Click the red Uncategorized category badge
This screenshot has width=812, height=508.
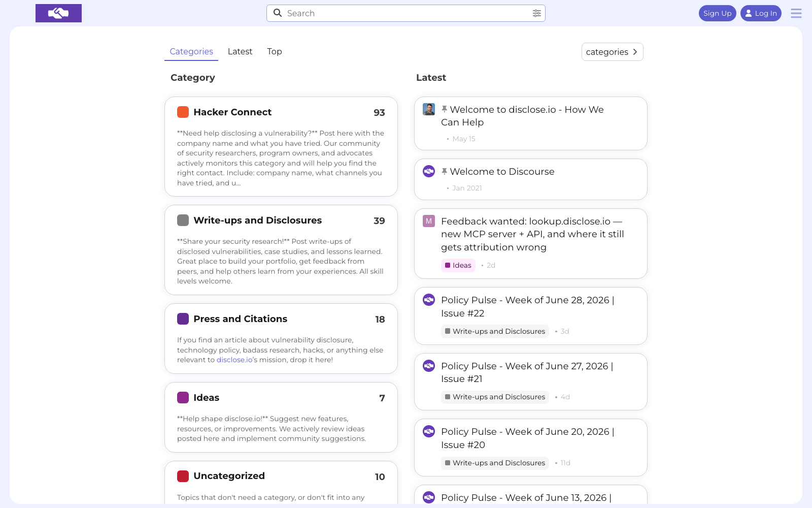point(183,476)
